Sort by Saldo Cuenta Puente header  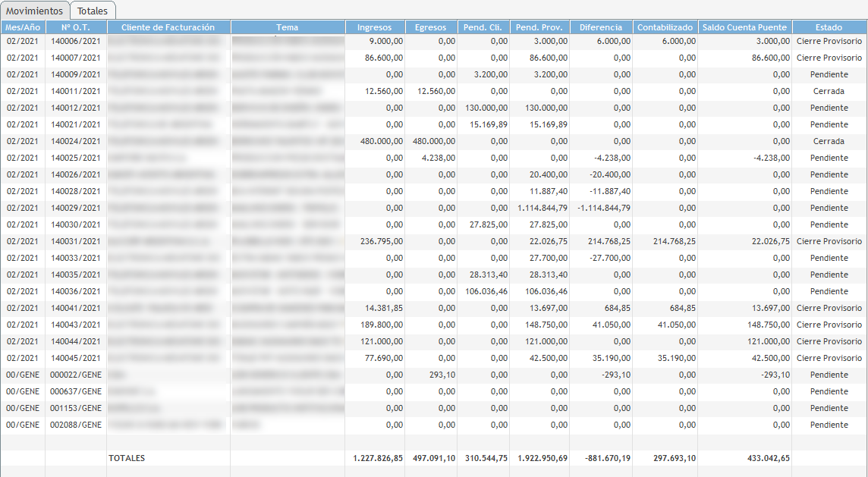[x=744, y=27]
